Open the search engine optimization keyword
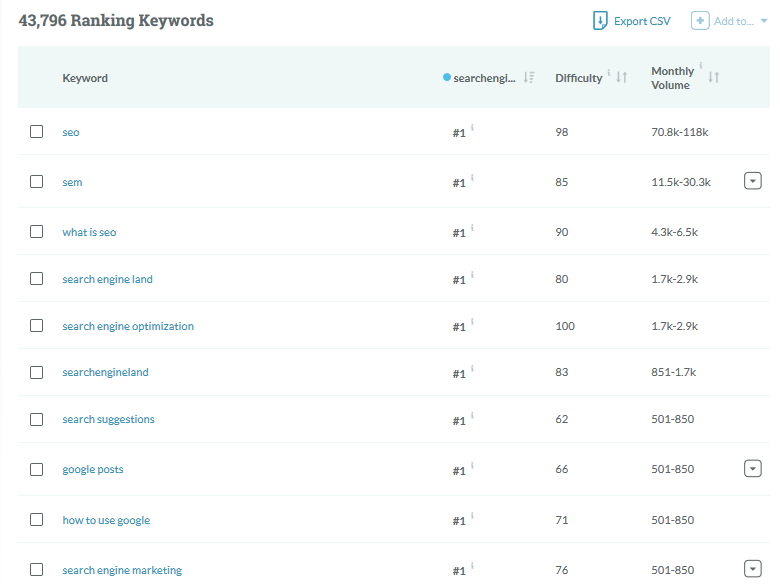This screenshot has width=780, height=587. coord(128,326)
